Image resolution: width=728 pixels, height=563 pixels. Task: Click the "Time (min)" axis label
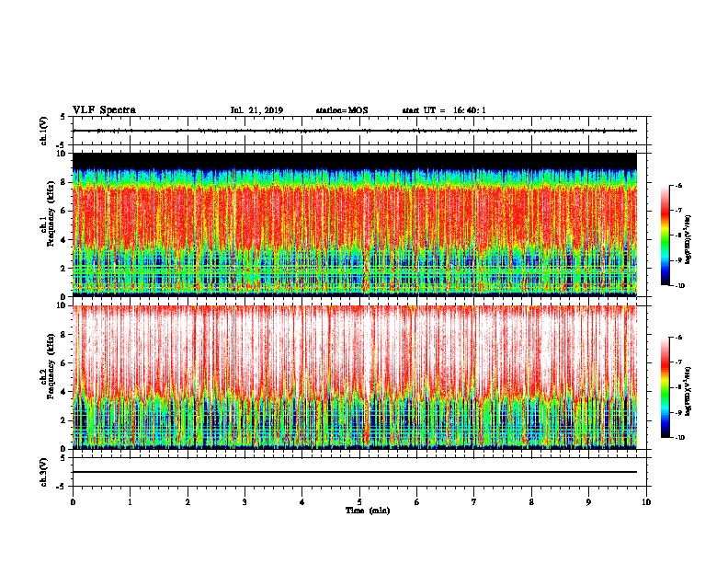click(x=368, y=511)
